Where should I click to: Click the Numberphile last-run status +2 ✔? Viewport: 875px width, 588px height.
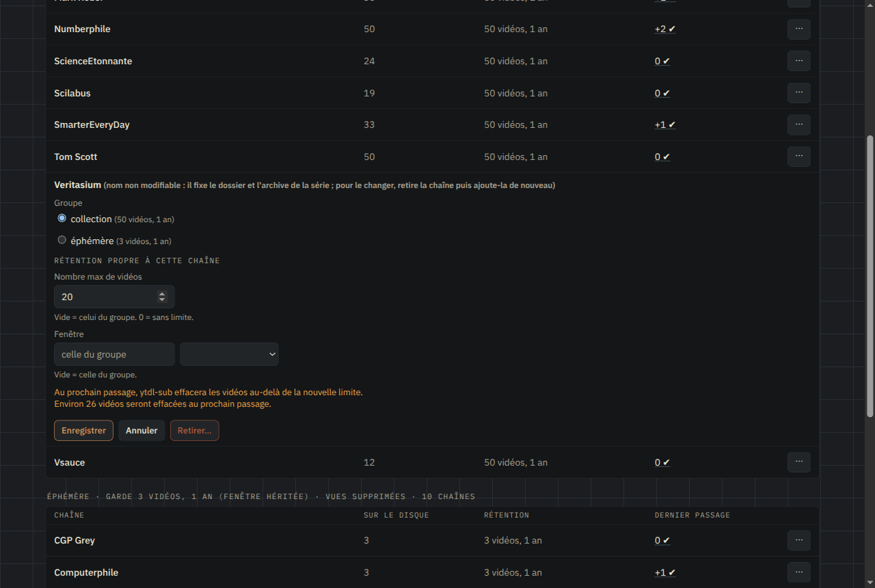coord(665,29)
